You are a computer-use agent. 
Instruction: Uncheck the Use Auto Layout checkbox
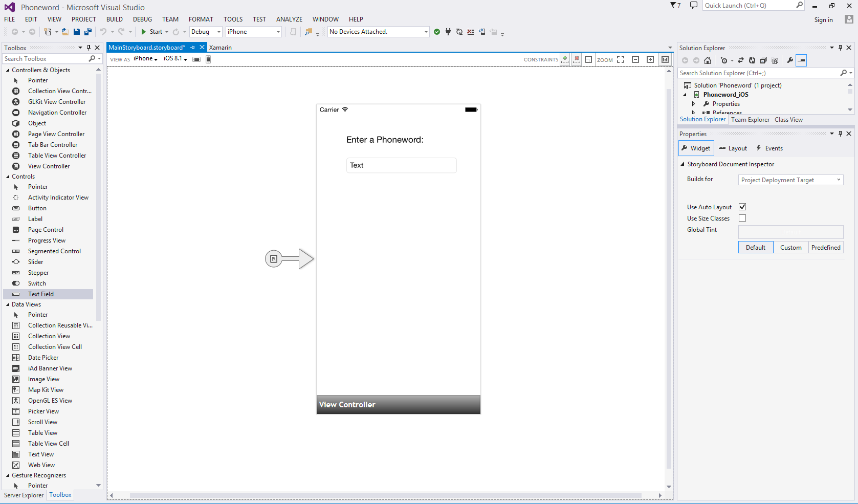742,207
